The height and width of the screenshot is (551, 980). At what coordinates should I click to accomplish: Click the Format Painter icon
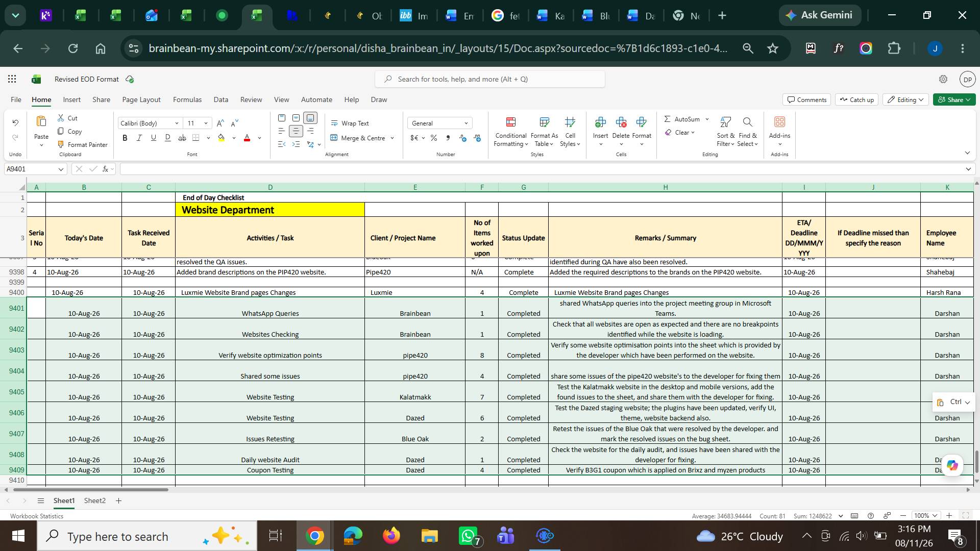tap(61, 144)
